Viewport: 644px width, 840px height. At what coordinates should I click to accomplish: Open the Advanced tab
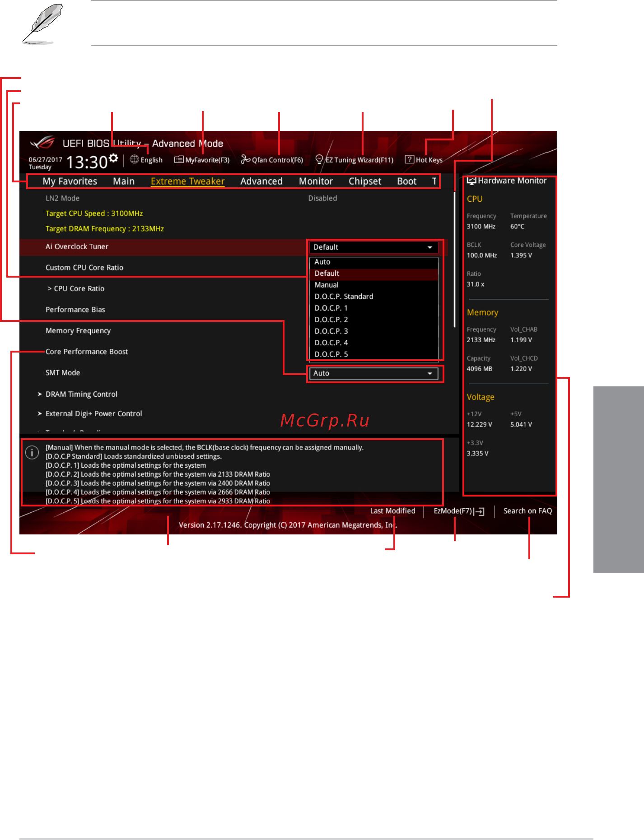(x=261, y=181)
